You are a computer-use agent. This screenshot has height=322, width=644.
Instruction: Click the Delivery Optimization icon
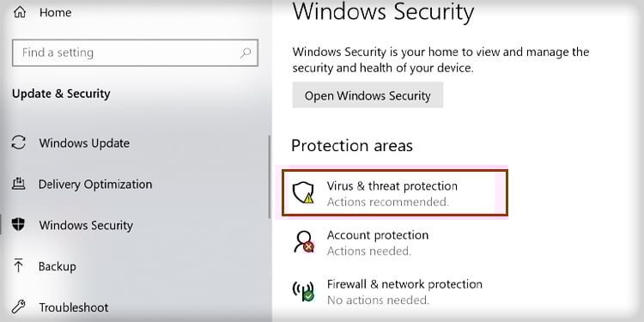point(19,184)
